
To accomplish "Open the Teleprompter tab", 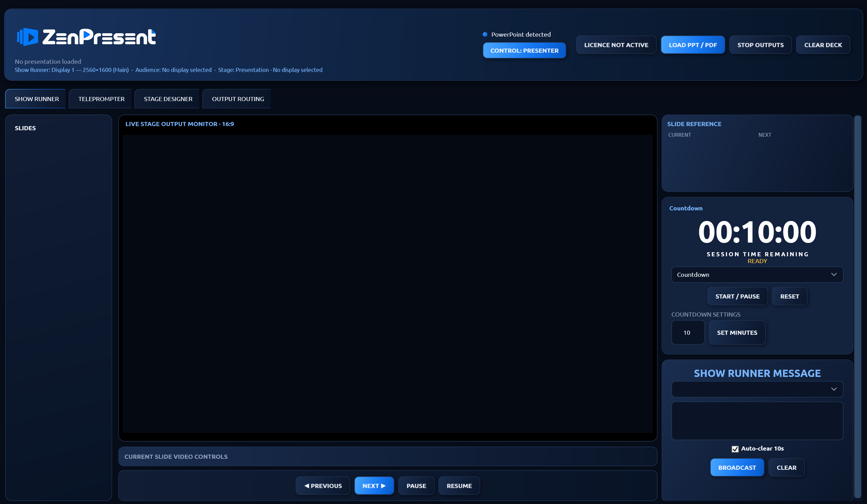I will (x=100, y=99).
